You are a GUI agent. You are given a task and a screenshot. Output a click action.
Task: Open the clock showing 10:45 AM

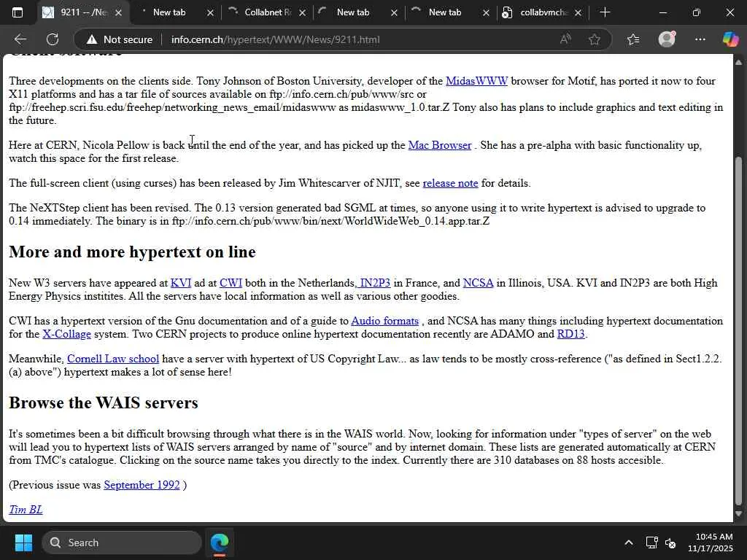pos(710,542)
